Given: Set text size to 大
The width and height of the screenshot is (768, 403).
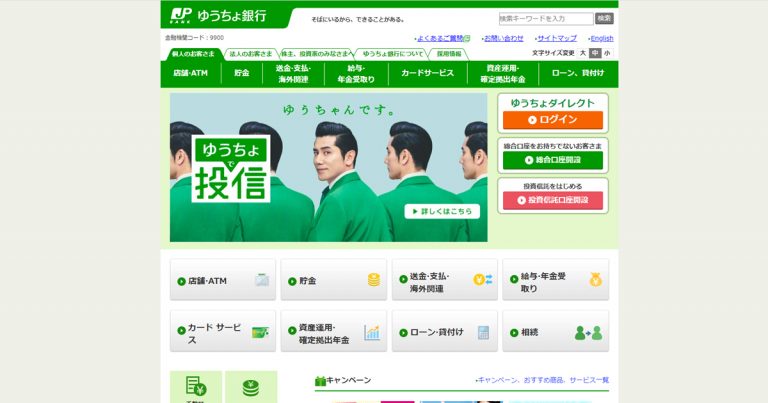Looking at the screenshot, I should pos(583,53).
